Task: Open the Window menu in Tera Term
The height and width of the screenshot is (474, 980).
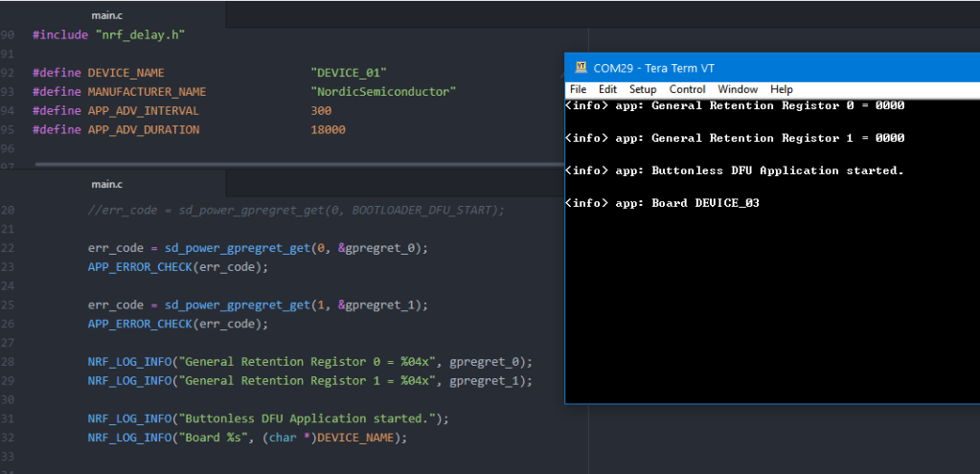Action: tap(738, 89)
